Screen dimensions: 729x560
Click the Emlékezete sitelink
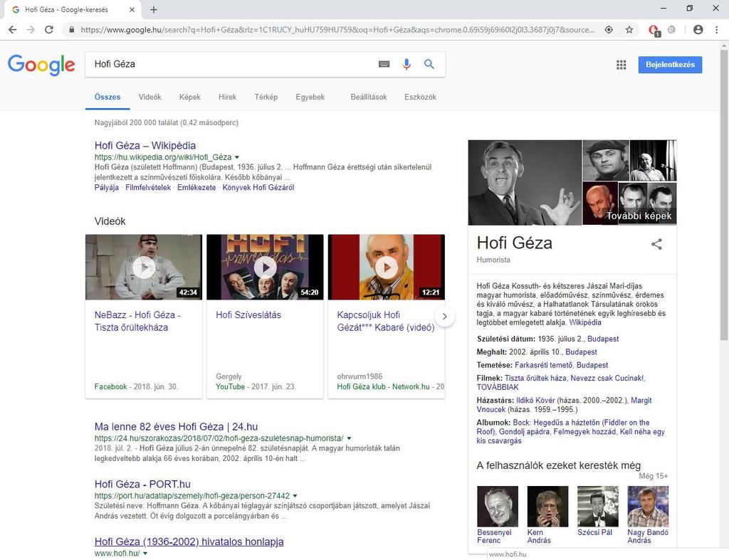click(196, 188)
